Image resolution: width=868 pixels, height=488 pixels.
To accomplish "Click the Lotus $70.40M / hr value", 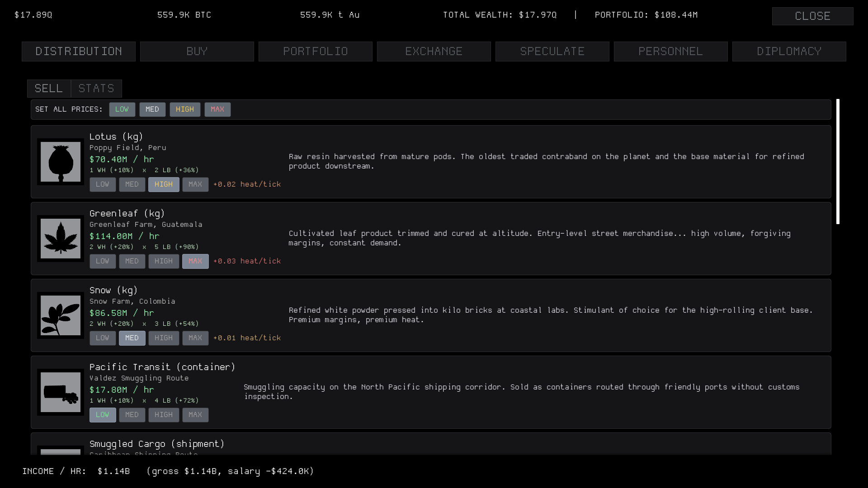I will [x=122, y=160].
